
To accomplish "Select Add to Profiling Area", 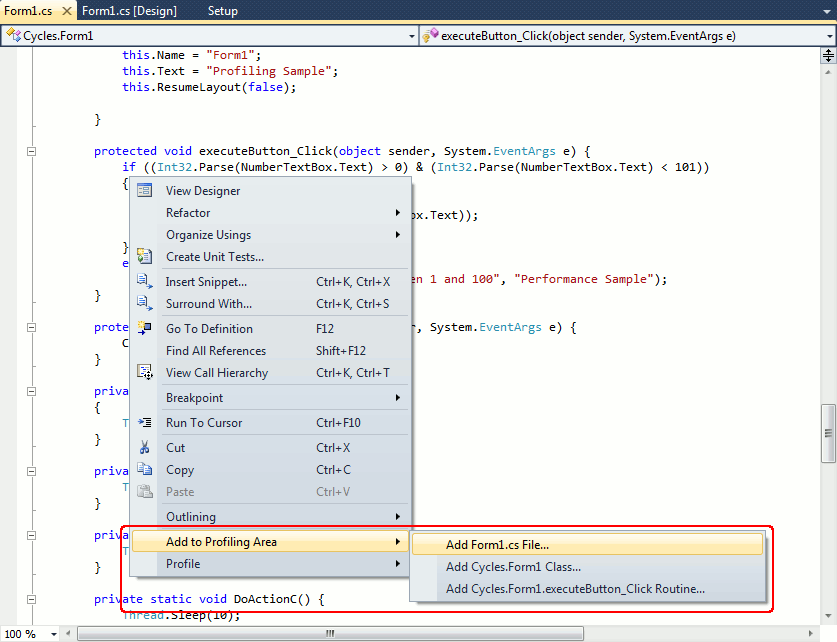I will pyautogui.click(x=270, y=542).
